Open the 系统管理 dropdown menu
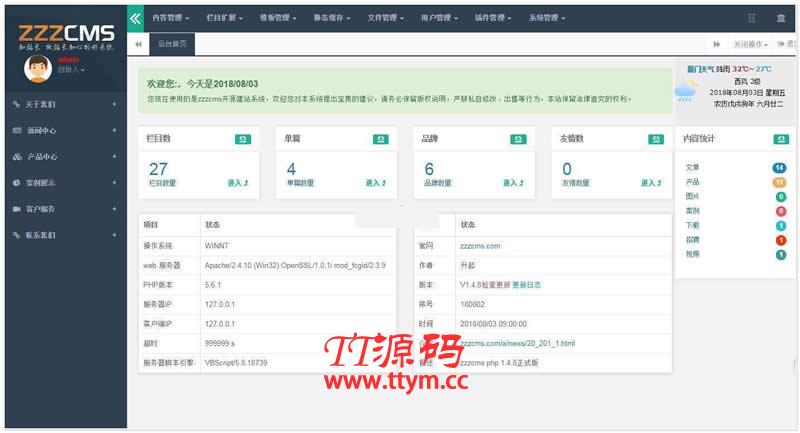The image size is (800, 433). click(547, 18)
